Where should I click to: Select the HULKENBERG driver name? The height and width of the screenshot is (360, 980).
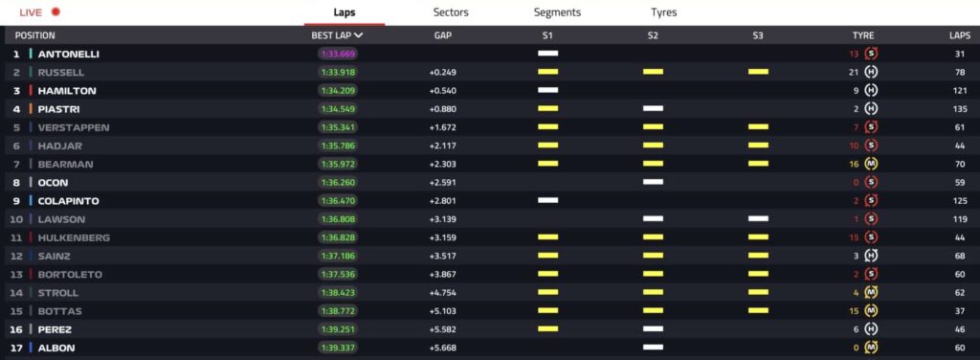click(x=74, y=238)
